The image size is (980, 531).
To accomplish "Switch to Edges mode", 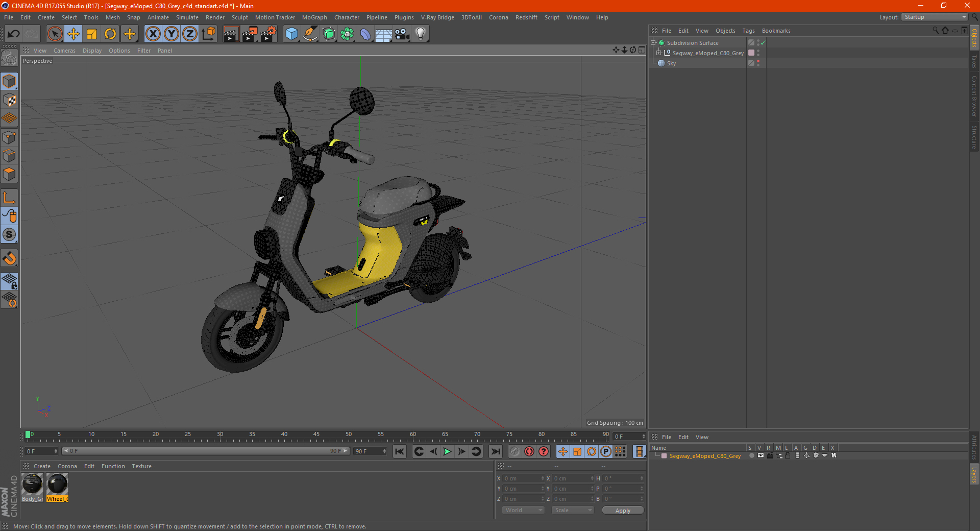I will pyautogui.click(x=9, y=156).
